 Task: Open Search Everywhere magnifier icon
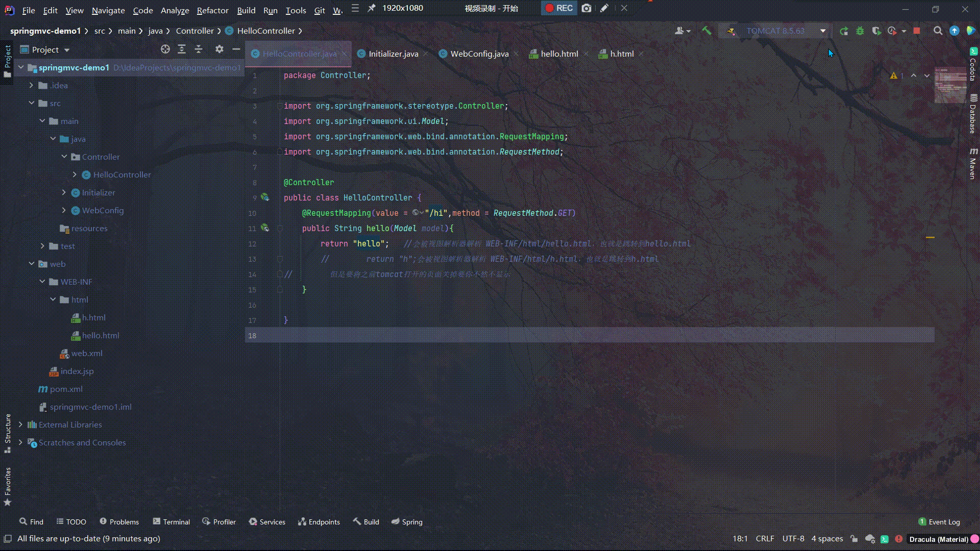(x=938, y=31)
